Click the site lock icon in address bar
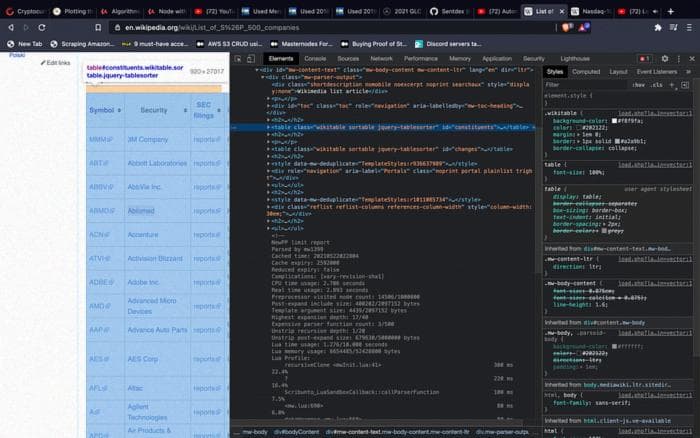Screen dimensions: 700x438 tap(117, 27)
